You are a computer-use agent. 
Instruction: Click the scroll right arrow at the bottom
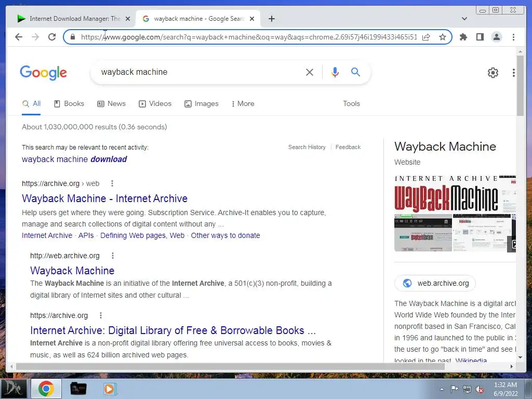(x=512, y=366)
